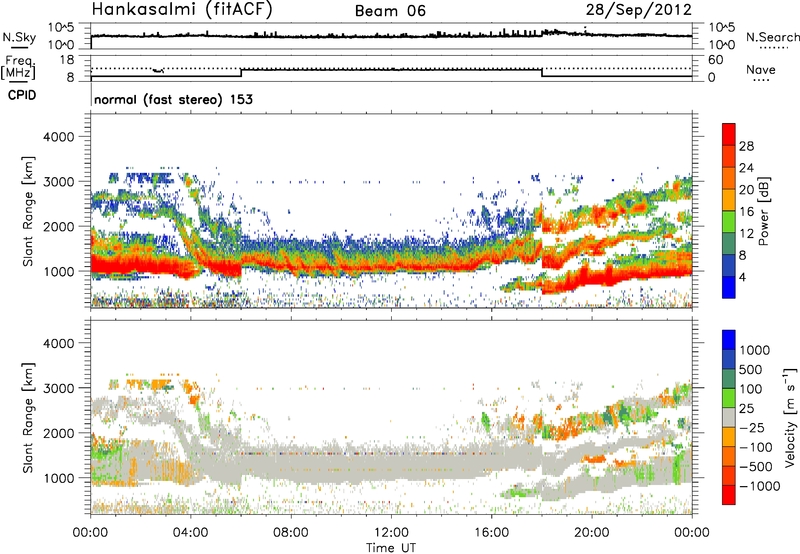Pick the red bottom Velocity colorbar segment

tap(729, 495)
